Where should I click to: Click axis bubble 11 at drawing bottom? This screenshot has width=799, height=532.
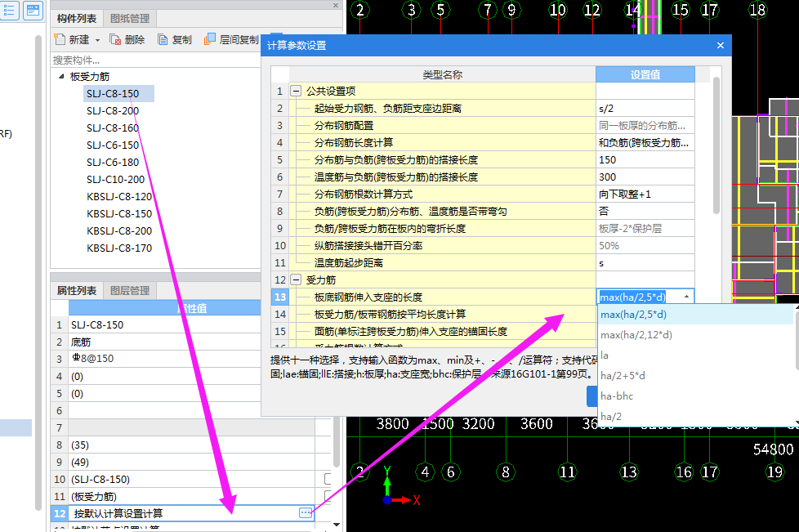(567, 472)
